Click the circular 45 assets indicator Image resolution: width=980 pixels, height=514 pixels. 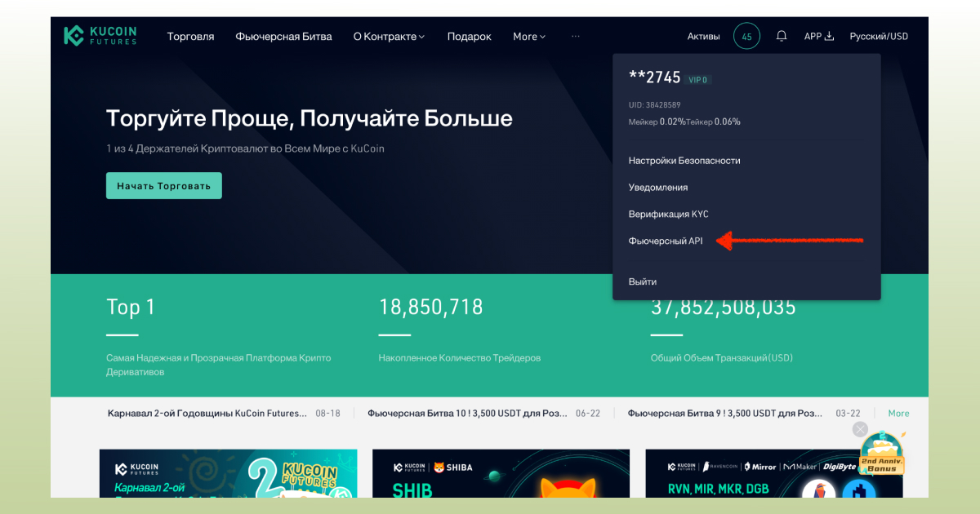(x=746, y=35)
